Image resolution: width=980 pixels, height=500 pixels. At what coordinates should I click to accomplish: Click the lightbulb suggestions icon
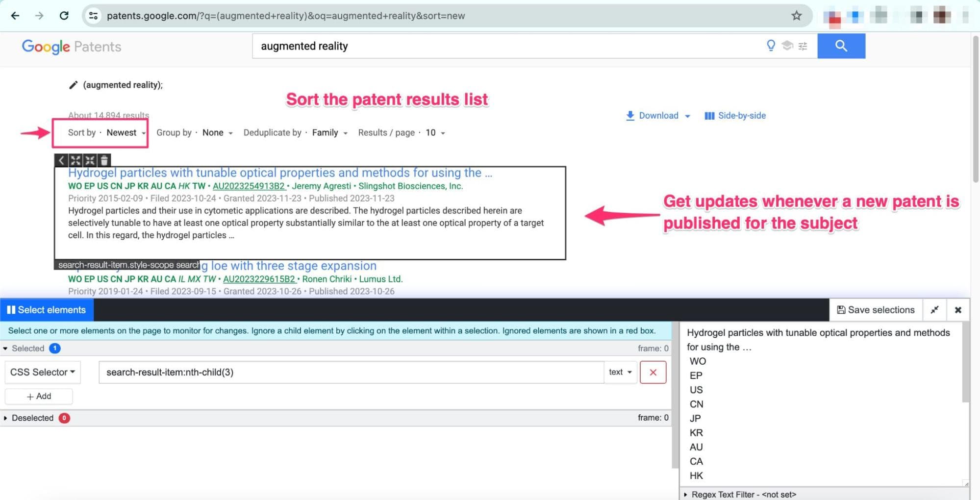[771, 46]
